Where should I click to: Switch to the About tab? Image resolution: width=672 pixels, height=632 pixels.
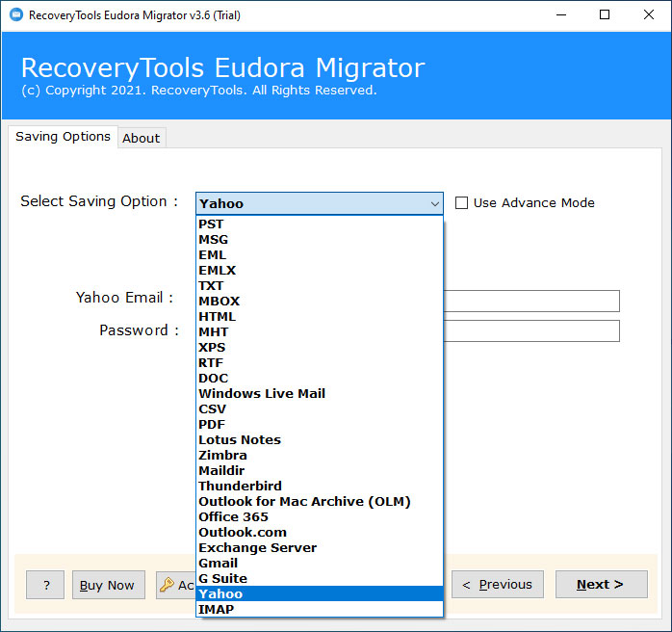coord(142,138)
